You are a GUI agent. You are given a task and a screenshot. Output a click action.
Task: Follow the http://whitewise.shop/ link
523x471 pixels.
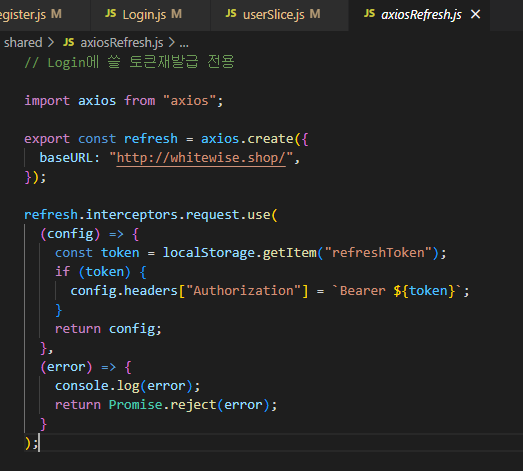[x=201, y=158]
